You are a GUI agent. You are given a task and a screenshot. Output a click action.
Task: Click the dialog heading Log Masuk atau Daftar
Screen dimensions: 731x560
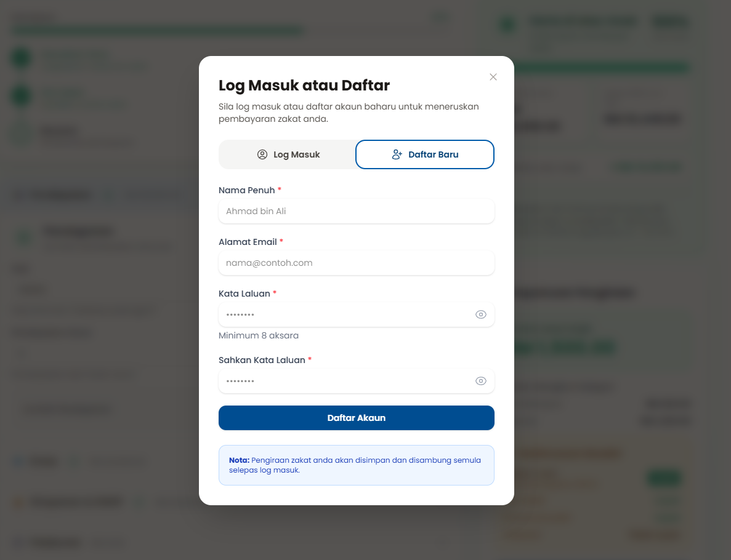304,86
